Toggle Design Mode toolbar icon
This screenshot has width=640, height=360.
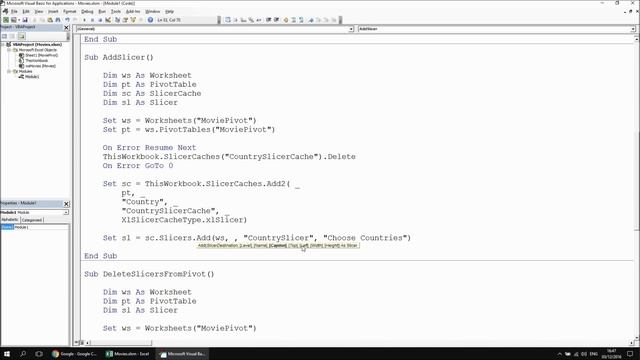tap(108, 20)
